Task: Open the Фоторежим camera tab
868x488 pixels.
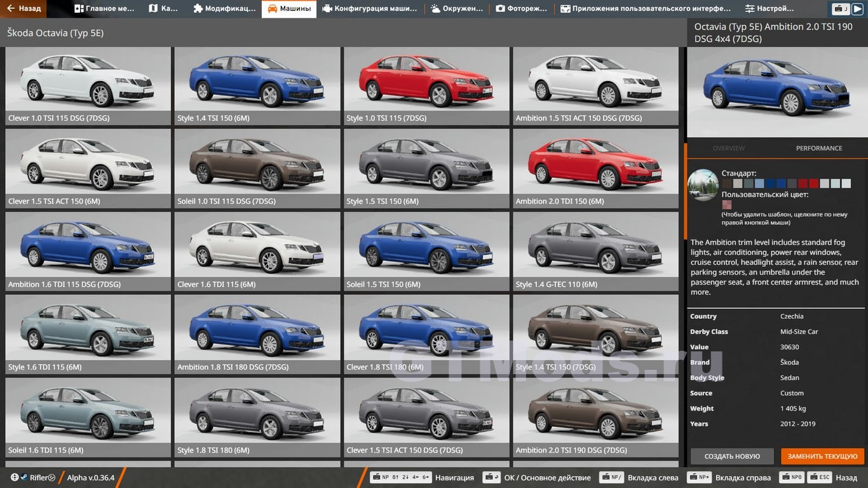Action: pos(522,9)
